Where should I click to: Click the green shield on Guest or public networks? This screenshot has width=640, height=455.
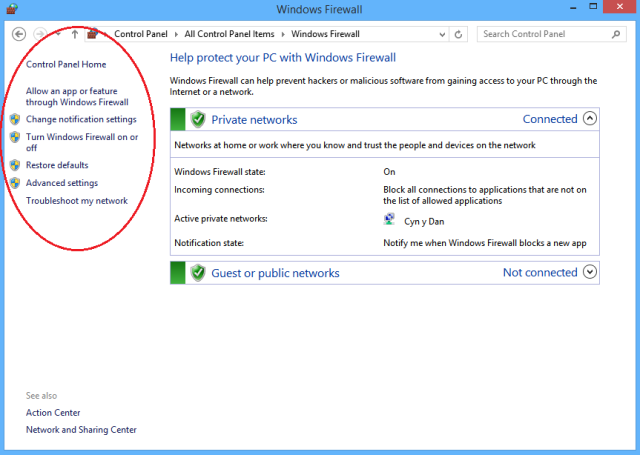[x=198, y=273]
